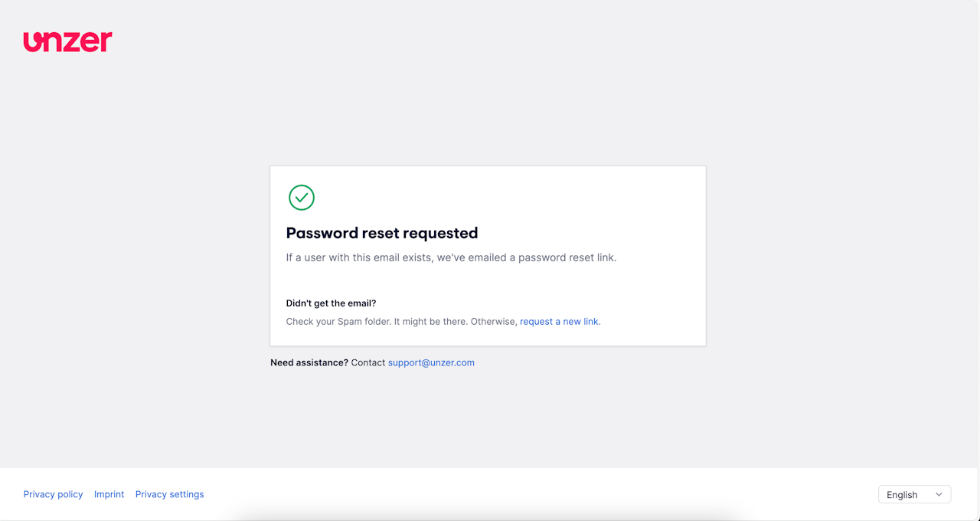
Task: Click the period after "request a new link"
Action: [x=600, y=323]
